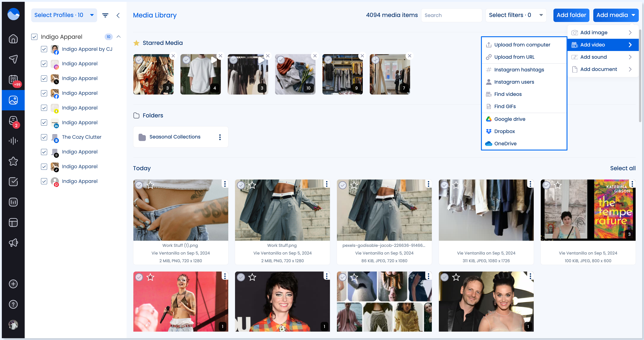Uncheck The Cozy Clutter profile
The width and height of the screenshot is (644, 340).
pos(44,137)
